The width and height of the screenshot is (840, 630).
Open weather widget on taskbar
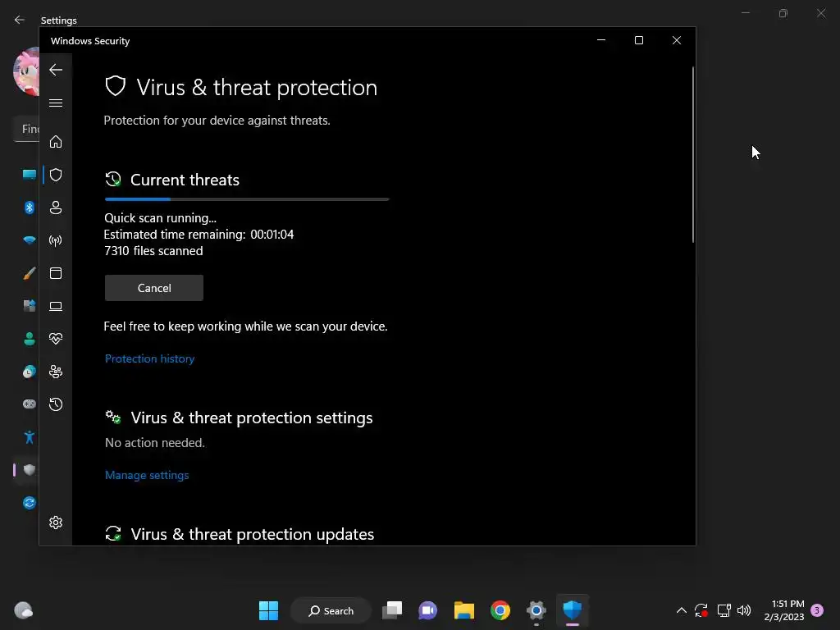coord(23,610)
